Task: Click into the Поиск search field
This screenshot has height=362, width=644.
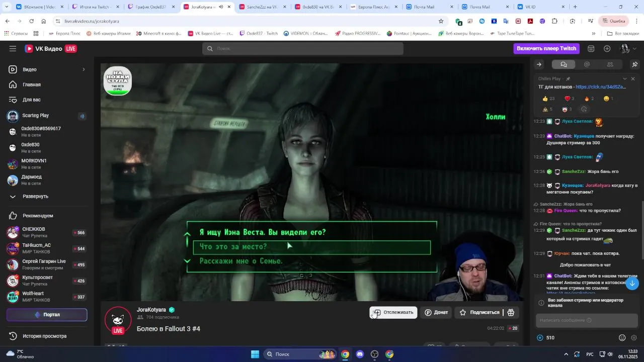Action: [303, 49]
